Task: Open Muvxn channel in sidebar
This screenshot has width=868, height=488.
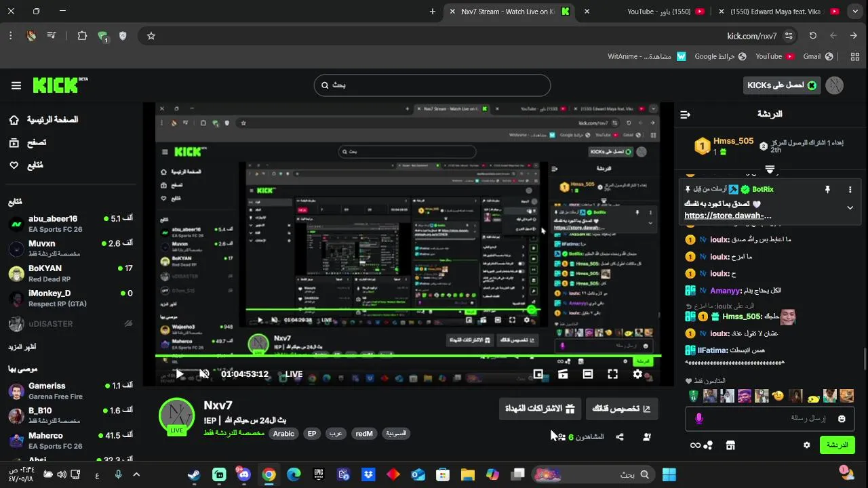Action: 71,248
